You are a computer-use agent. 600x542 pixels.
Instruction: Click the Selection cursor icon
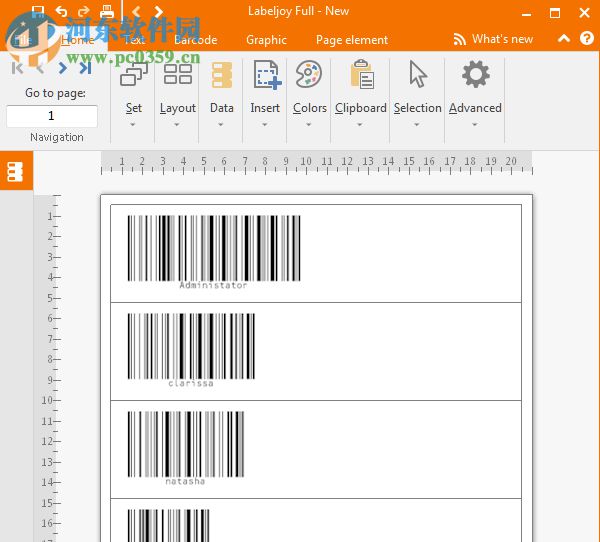[x=418, y=74]
